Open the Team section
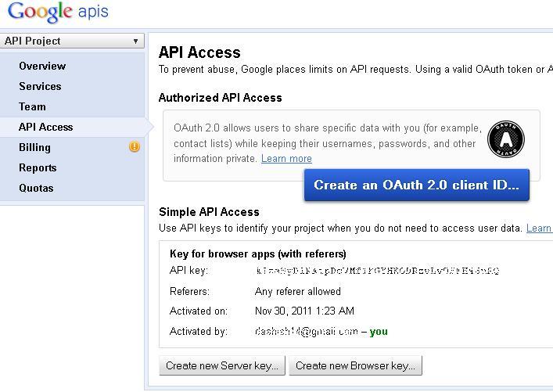The width and height of the screenshot is (553, 392). pos(32,106)
